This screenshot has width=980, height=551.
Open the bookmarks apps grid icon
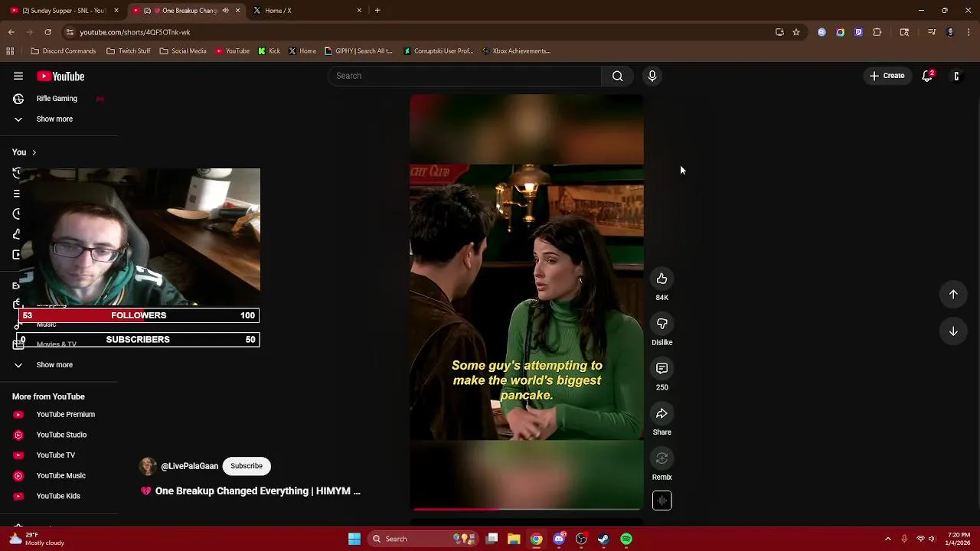(10, 51)
